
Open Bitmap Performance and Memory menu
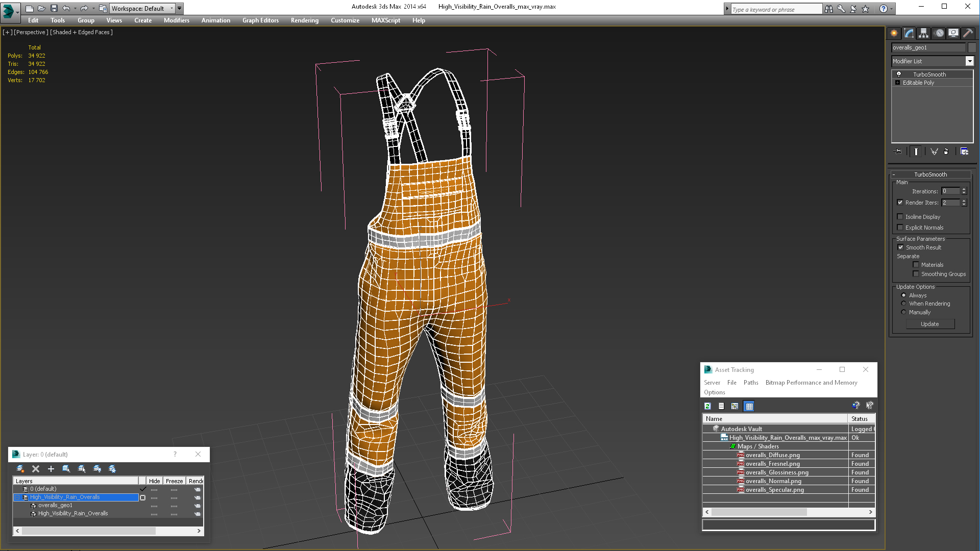(812, 383)
